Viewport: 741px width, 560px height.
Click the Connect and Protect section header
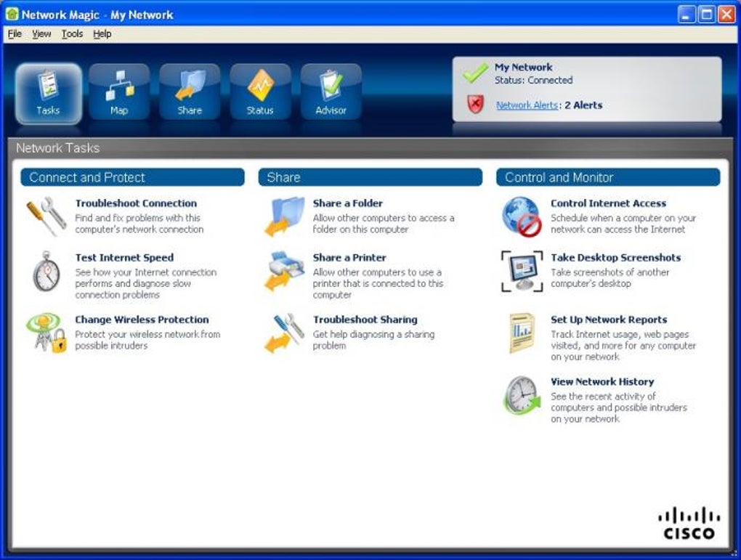coord(133,177)
